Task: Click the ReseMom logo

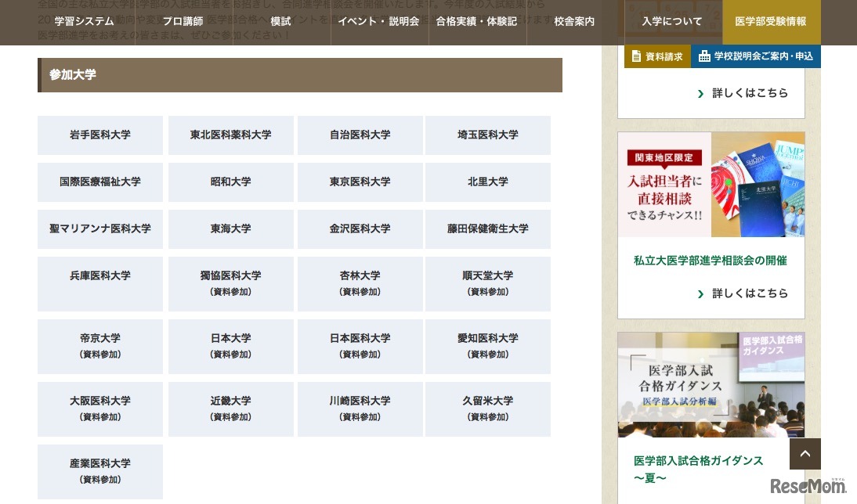Action: coord(808,484)
